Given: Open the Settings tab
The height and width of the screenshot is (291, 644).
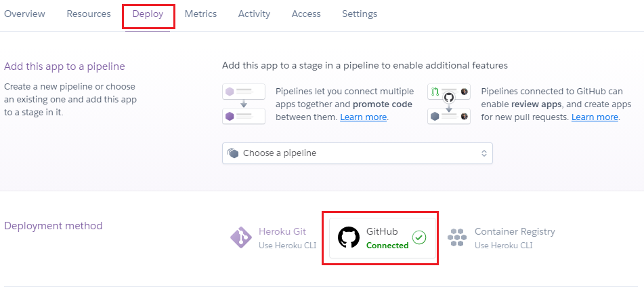Looking at the screenshot, I should click(x=360, y=14).
